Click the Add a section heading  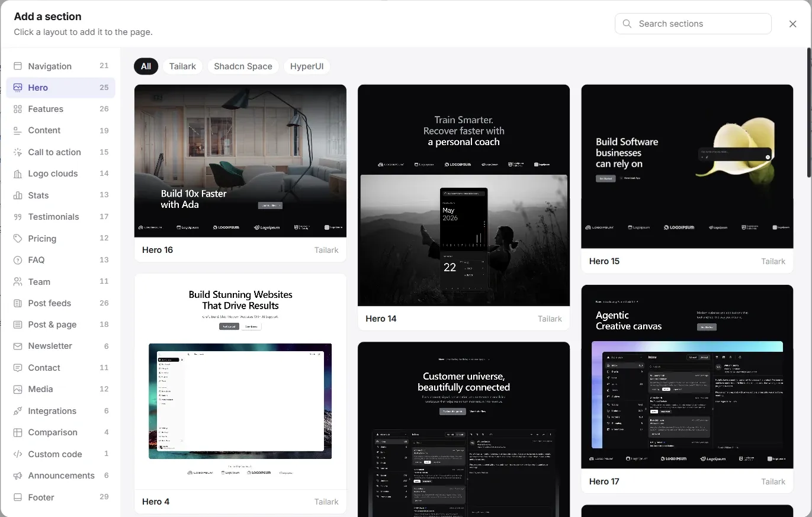point(48,17)
